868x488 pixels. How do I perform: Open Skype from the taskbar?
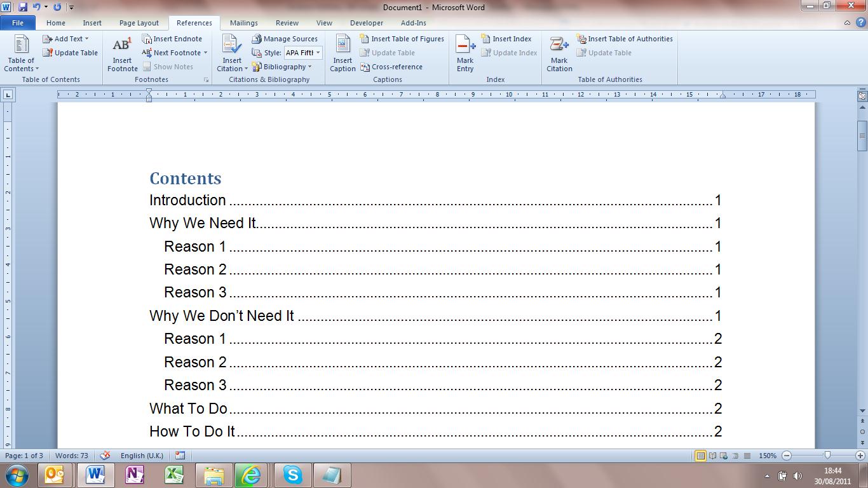click(x=292, y=475)
